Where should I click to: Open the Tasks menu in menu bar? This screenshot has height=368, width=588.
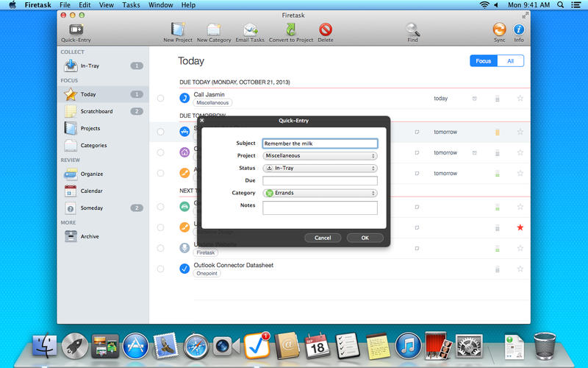tap(131, 5)
